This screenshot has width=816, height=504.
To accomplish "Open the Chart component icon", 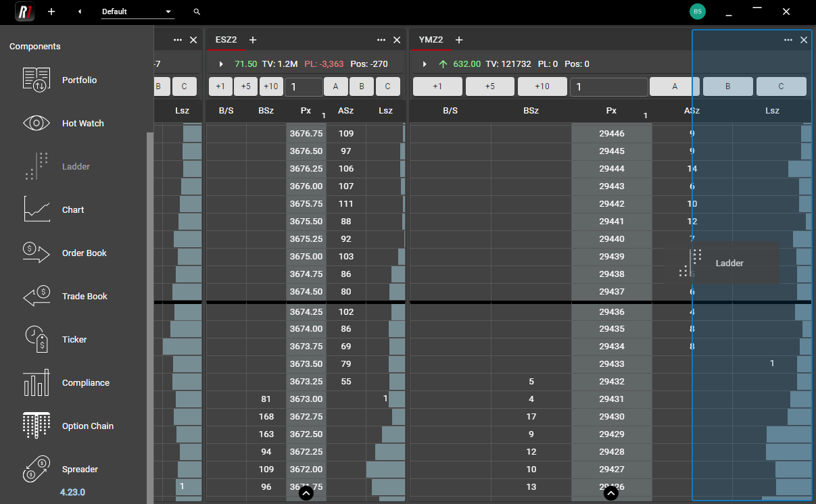I will (37, 209).
